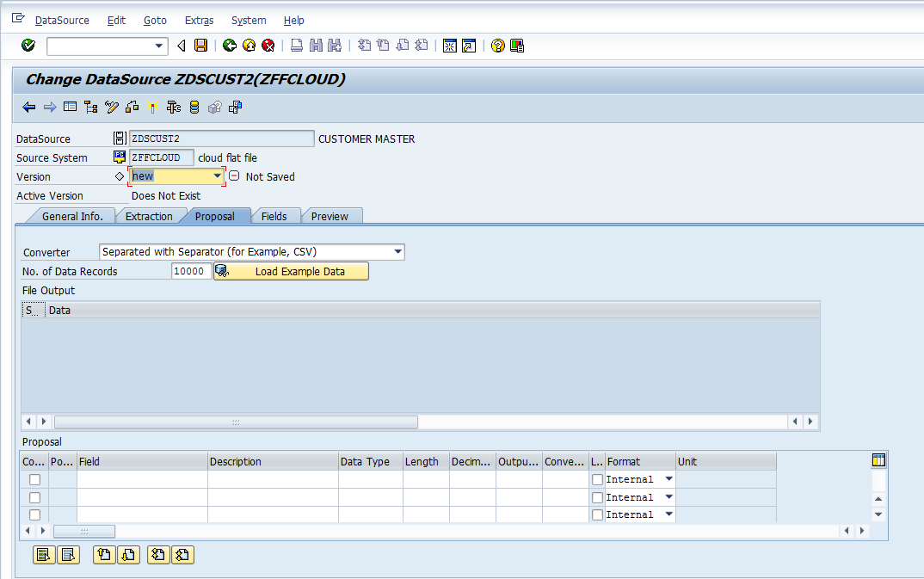924x579 pixels.
Task: Open the Version dropdown showing 'new'
Action: click(216, 176)
